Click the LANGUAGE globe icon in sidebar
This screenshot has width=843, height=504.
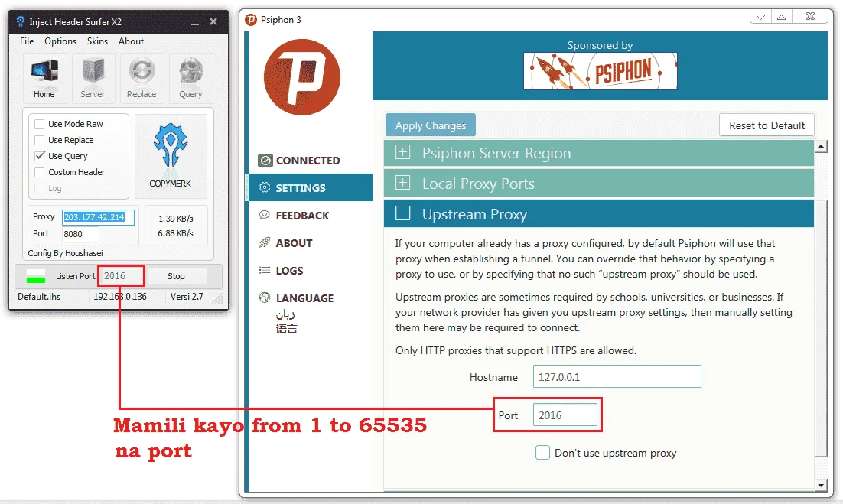[265, 298]
